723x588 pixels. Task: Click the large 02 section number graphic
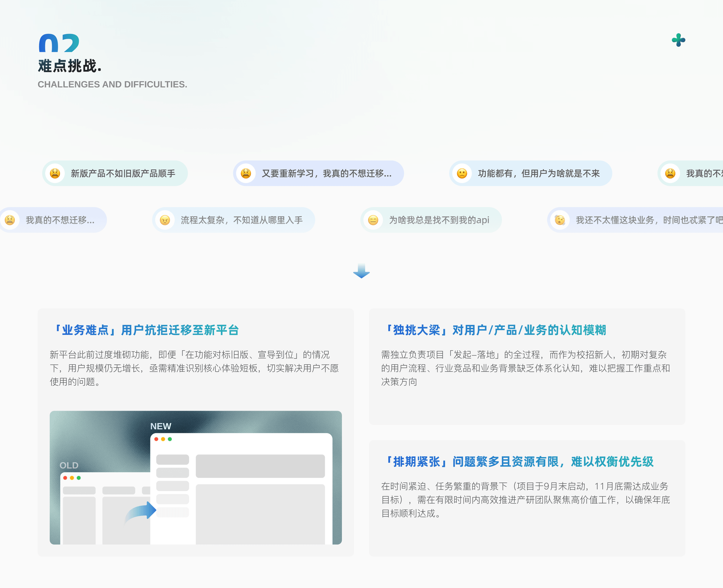click(59, 43)
